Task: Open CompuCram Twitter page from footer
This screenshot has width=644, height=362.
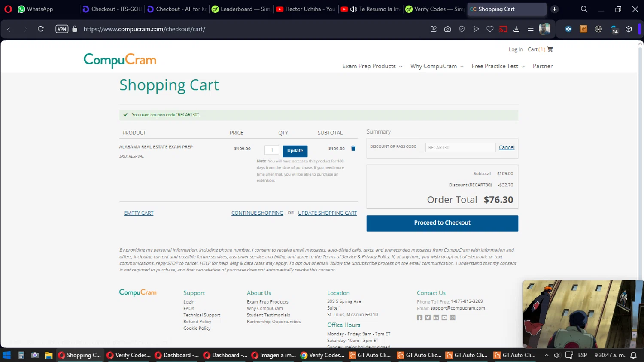Action: (428, 318)
